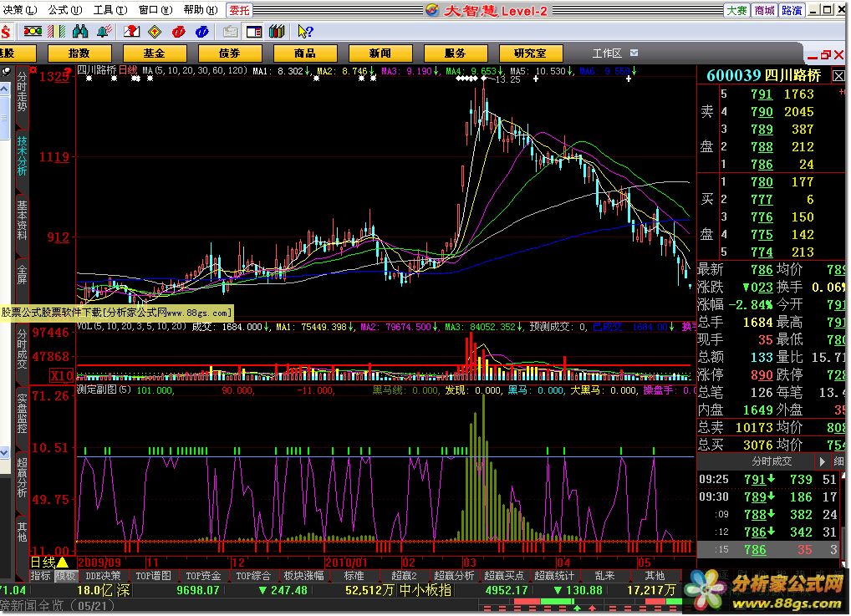851x616 pixels.
Task: Select the TOP资金 bottom tab
Action: (x=203, y=576)
